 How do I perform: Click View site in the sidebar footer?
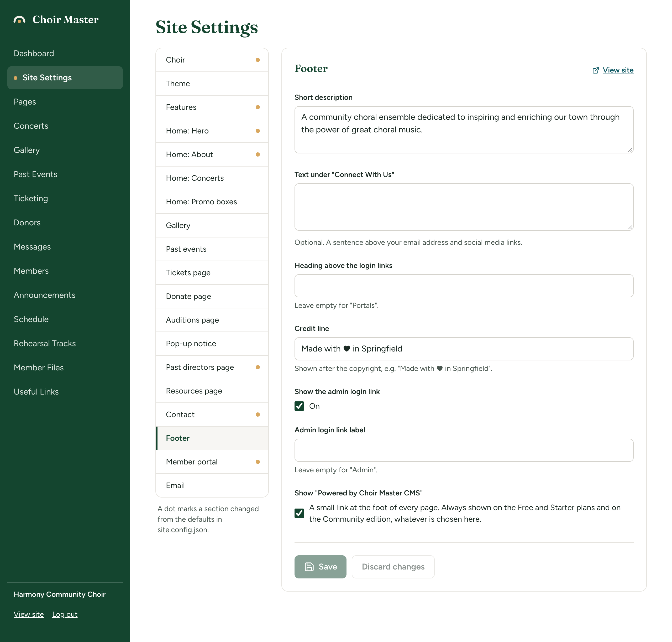coord(29,614)
